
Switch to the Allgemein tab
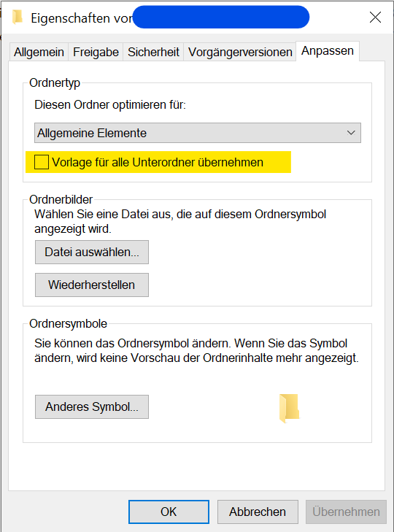coord(39,53)
